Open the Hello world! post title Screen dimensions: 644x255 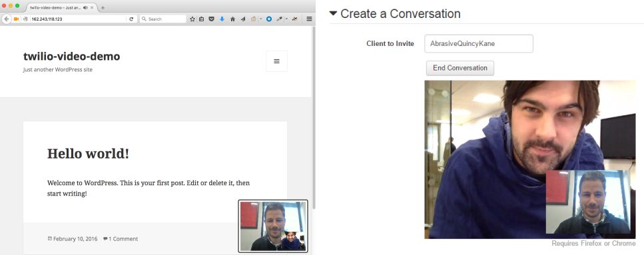point(89,154)
